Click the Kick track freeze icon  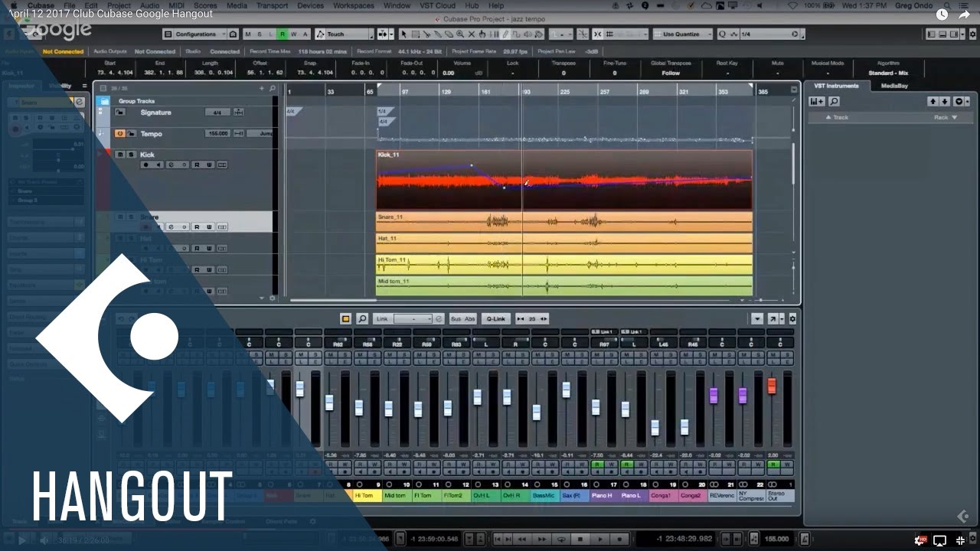(x=183, y=164)
